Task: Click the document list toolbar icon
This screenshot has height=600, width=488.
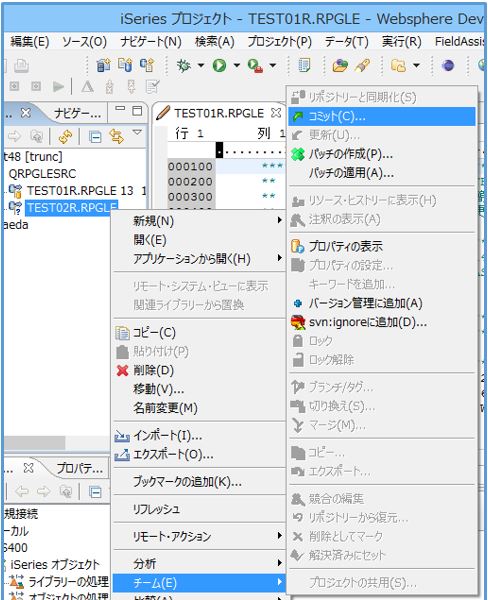Action: pos(304,65)
